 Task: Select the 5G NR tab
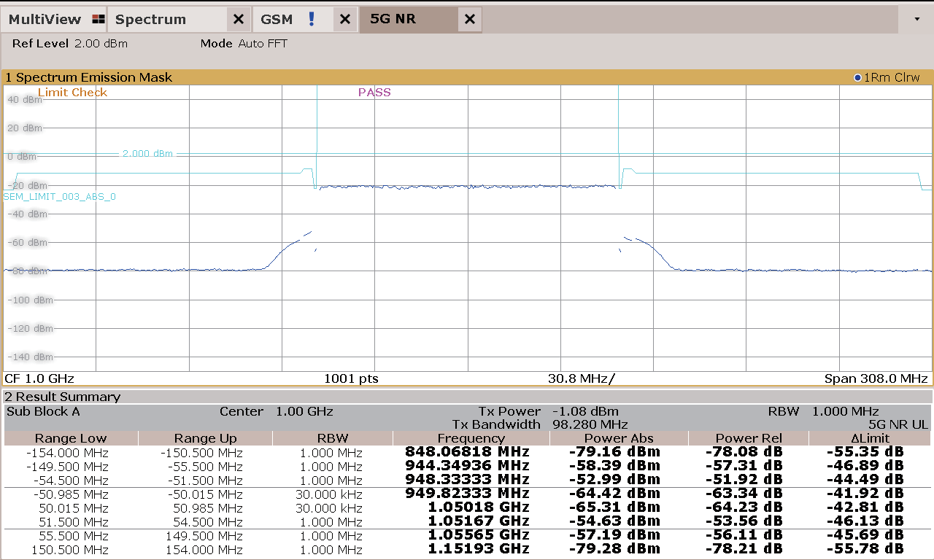[x=409, y=19]
